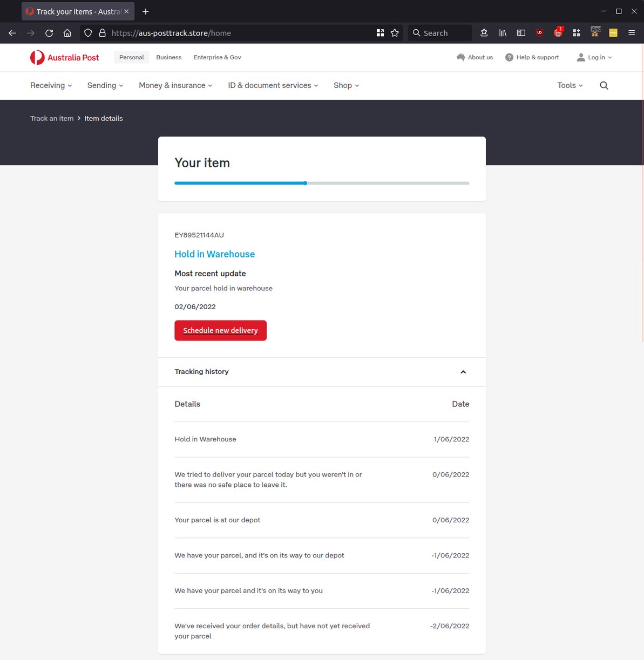
Task: Reload the current page
Action: click(49, 33)
